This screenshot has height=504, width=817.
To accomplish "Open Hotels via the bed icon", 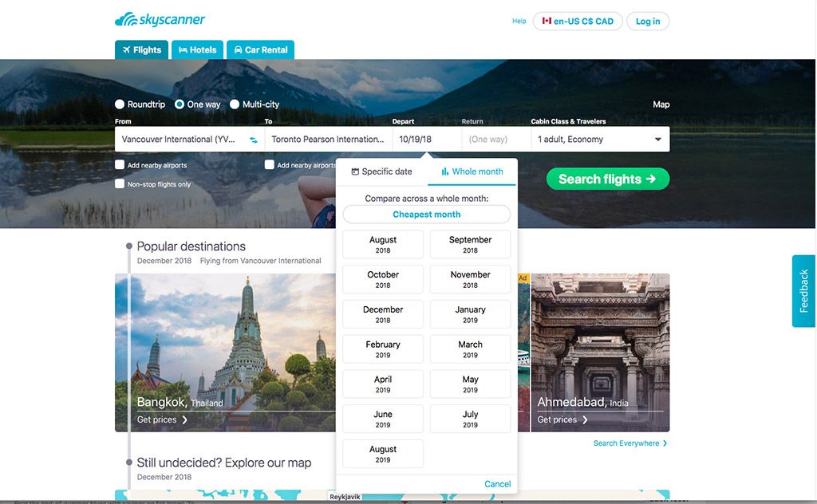I will pyautogui.click(x=181, y=49).
